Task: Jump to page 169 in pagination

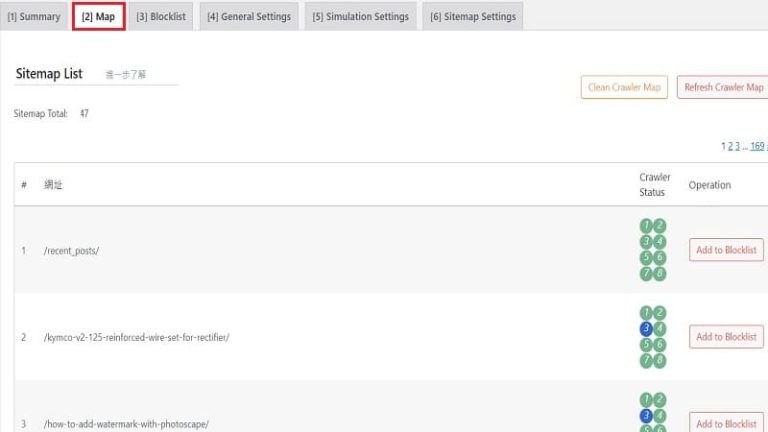Action: click(x=757, y=146)
